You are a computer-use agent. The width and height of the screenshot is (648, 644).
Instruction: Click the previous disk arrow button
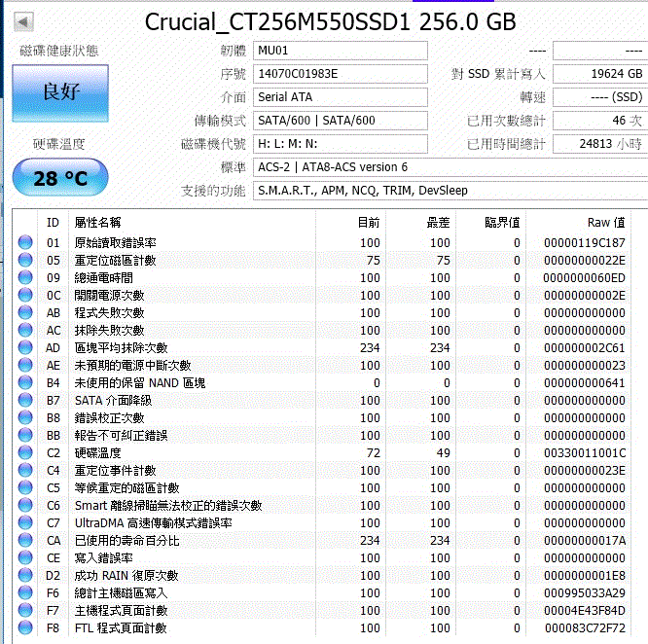(23, 21)
